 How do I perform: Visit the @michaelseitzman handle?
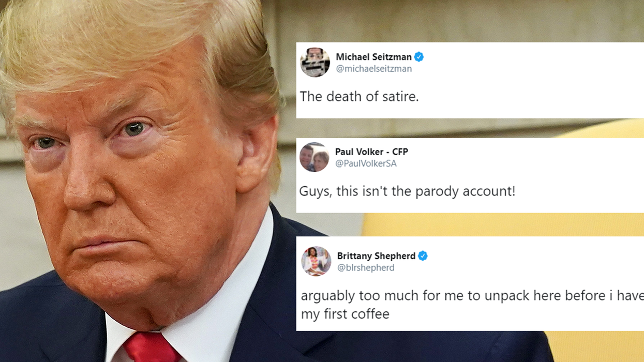(x=373, y=69)
